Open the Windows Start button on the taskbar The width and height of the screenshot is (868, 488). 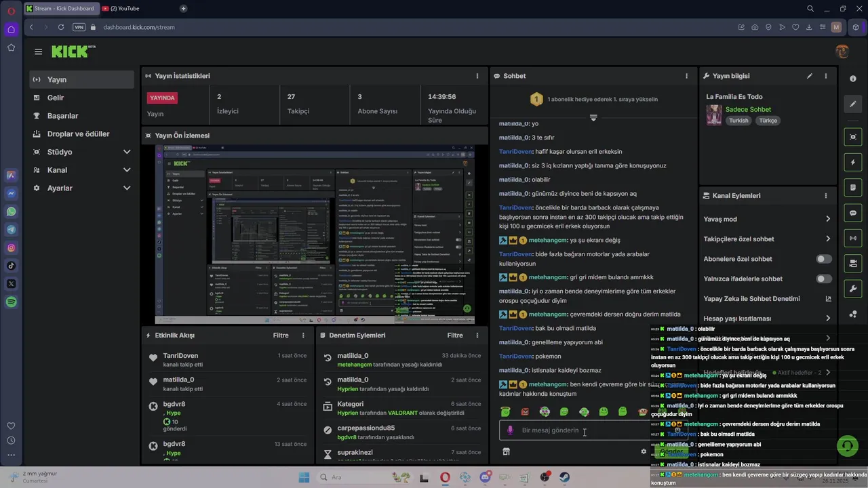click(304, 477)
